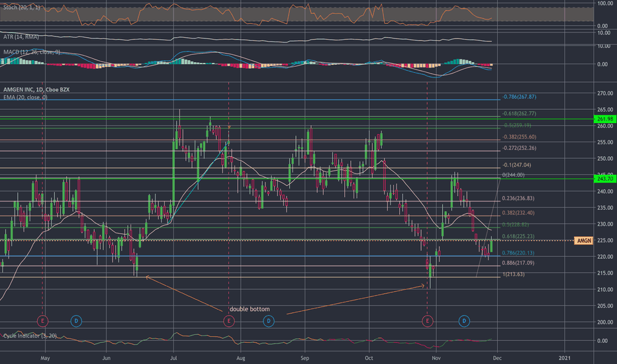This screenshot has width=617, height=364.
Task: Click the -0.382(255.60) Fibonacci level label
Action: point(519,137)
